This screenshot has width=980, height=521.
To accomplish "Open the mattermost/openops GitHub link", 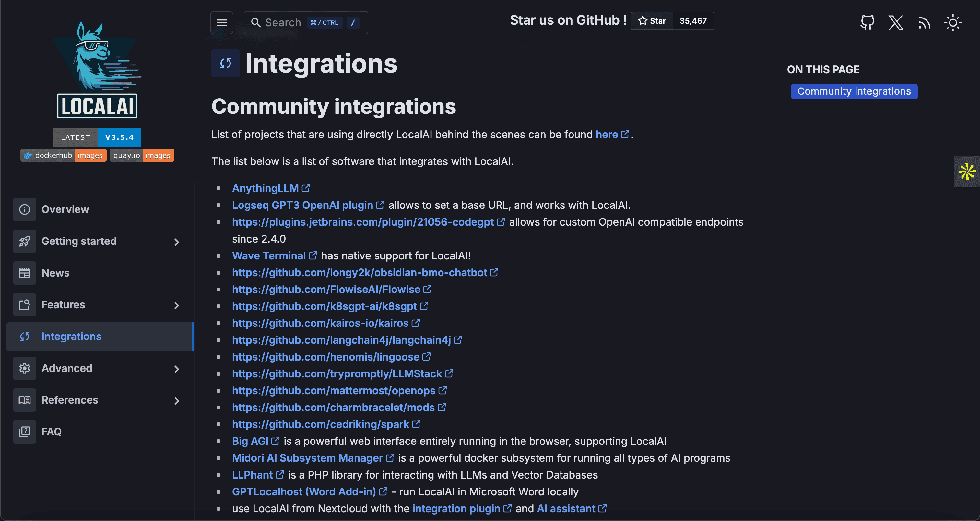I will (334, 390).
